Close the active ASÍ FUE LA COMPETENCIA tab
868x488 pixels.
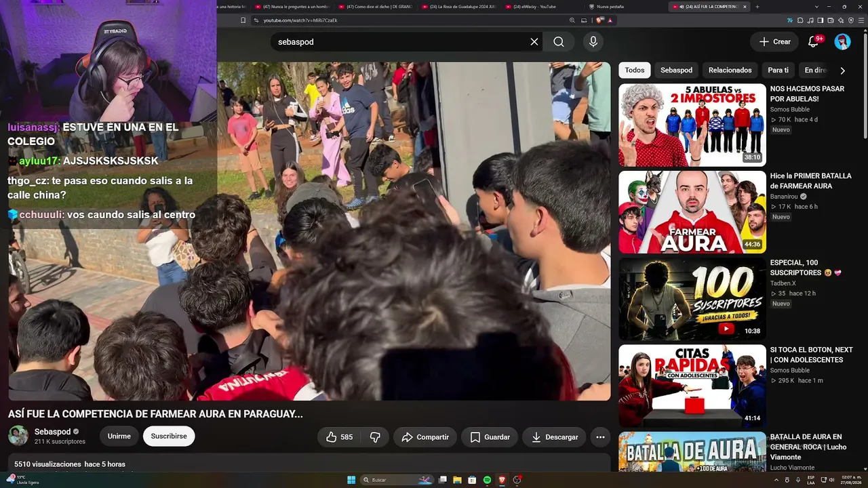pos(745,7)
